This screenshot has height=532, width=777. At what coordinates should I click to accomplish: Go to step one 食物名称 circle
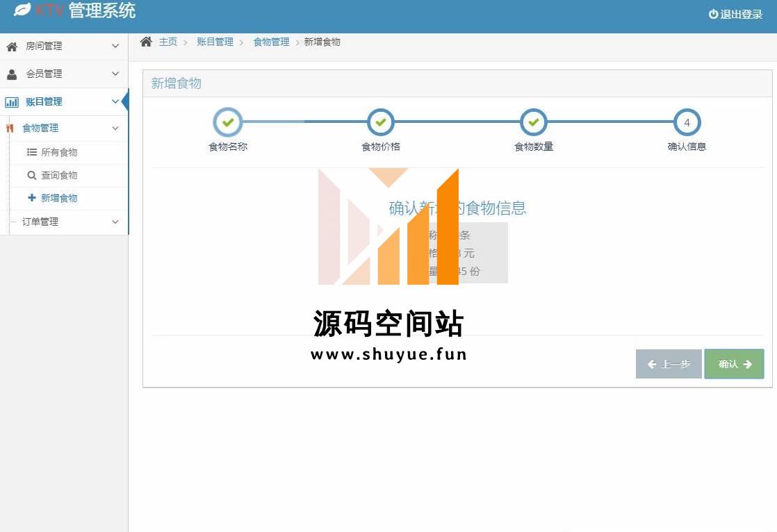pos(228,122)
